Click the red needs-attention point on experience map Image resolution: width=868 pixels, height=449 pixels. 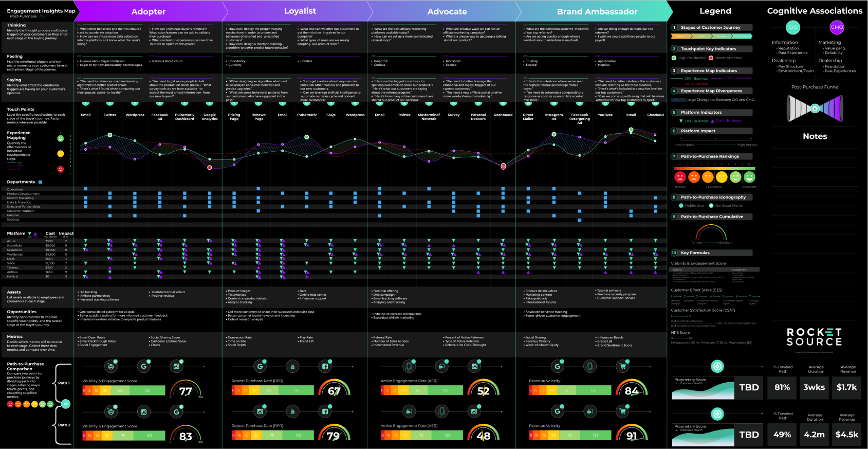(x=210, y=167)
